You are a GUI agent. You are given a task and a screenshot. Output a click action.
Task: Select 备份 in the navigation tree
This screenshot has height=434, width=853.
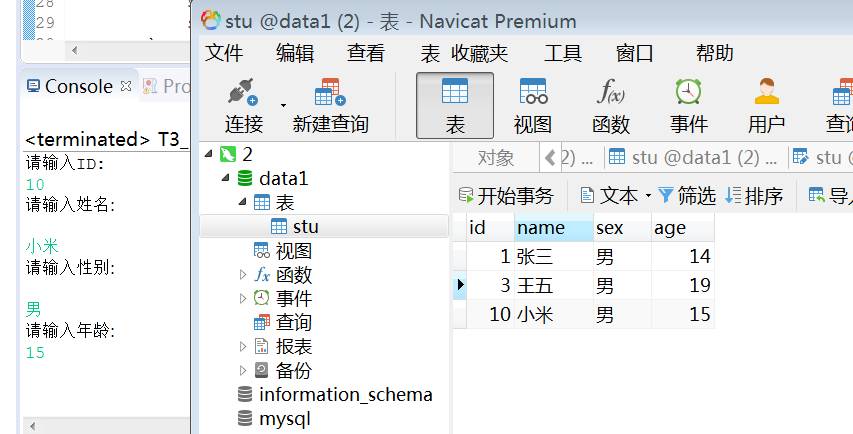[293, 370]
